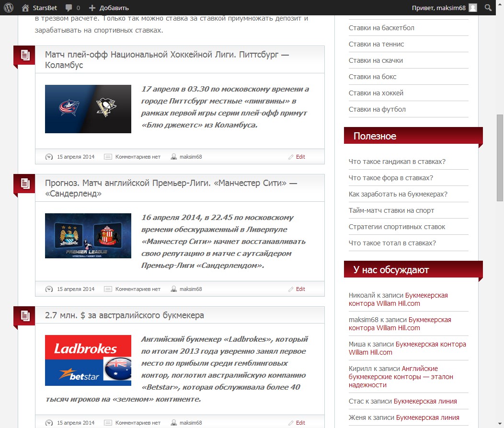
Task: Click date 15 апреля 2014 under Питтсбург post
Action: [76, 157]
